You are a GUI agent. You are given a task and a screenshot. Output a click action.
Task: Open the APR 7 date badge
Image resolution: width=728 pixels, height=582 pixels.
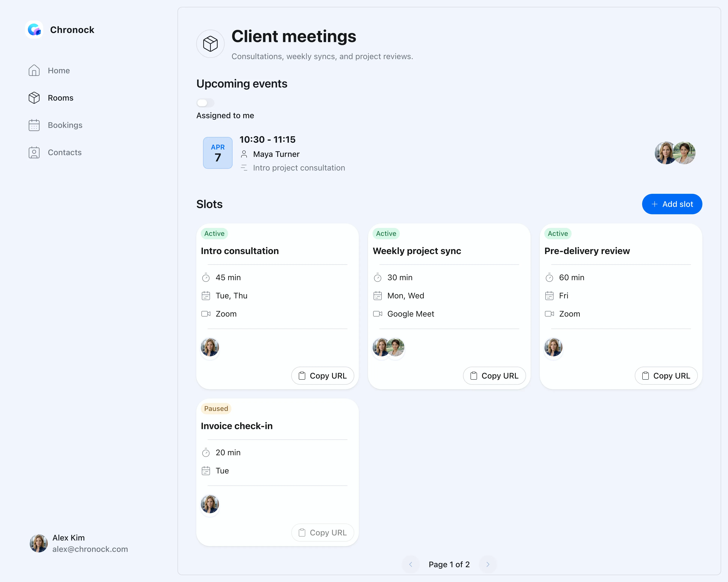tap(218, 153)
